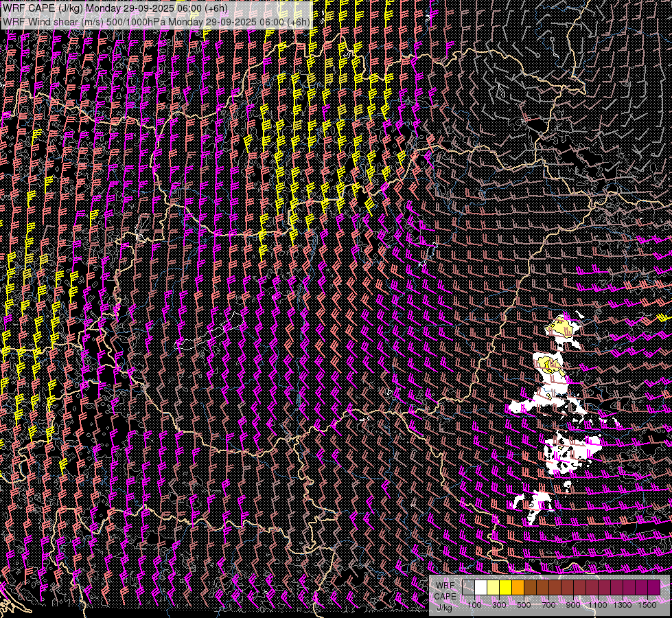This screenshot has width=672, height=618.
Task: Click the 100 label under the legend
Action: click(474, 605)
